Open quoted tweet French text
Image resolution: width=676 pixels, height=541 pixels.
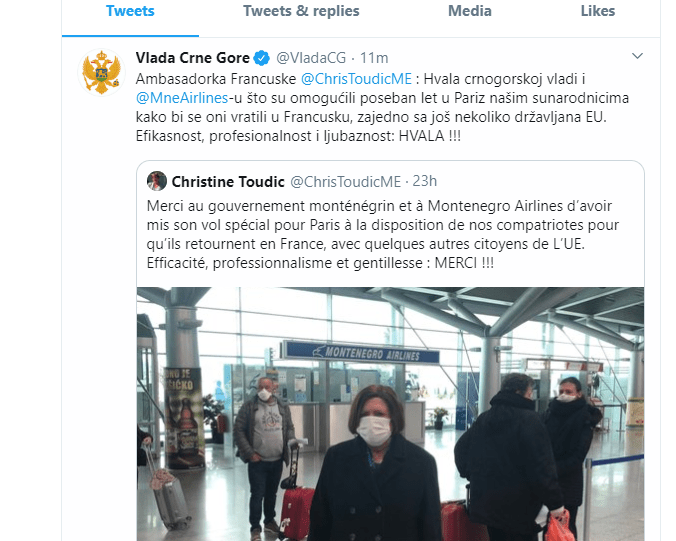pyautogui.click(x=383, y=235)
